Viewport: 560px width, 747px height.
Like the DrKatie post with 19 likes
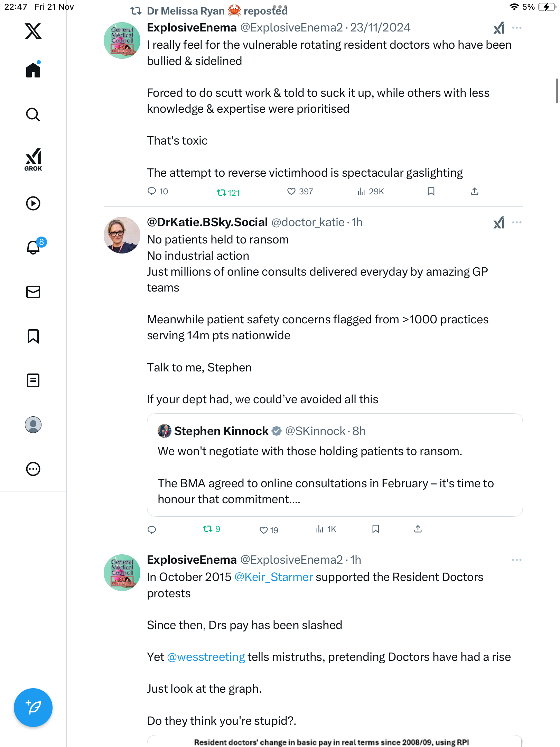coord(264,530)
